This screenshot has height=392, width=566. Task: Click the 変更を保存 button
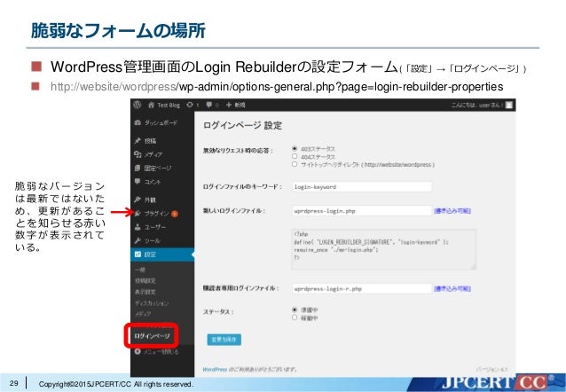tap(224, 340)
